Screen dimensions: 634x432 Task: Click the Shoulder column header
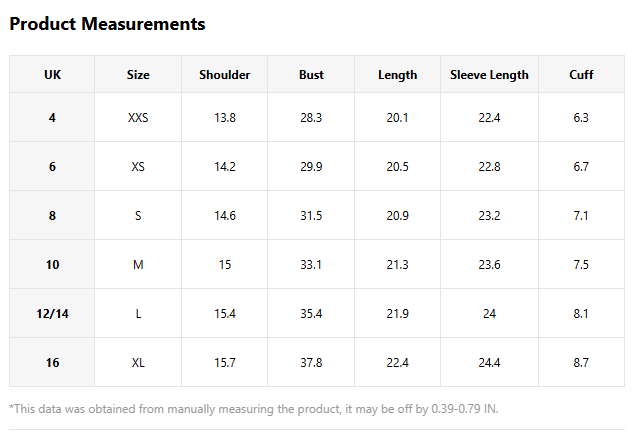tap(224, 75)
